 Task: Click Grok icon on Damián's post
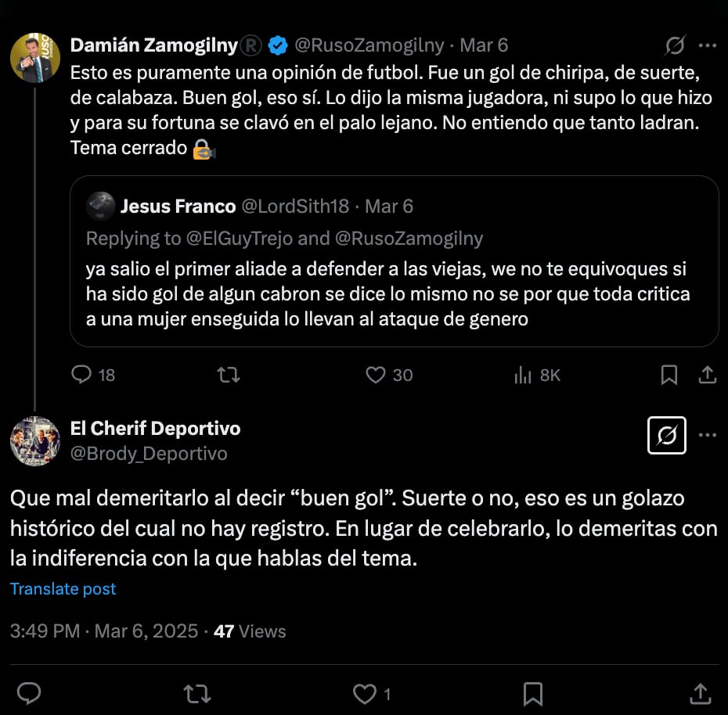coord(675,46)
